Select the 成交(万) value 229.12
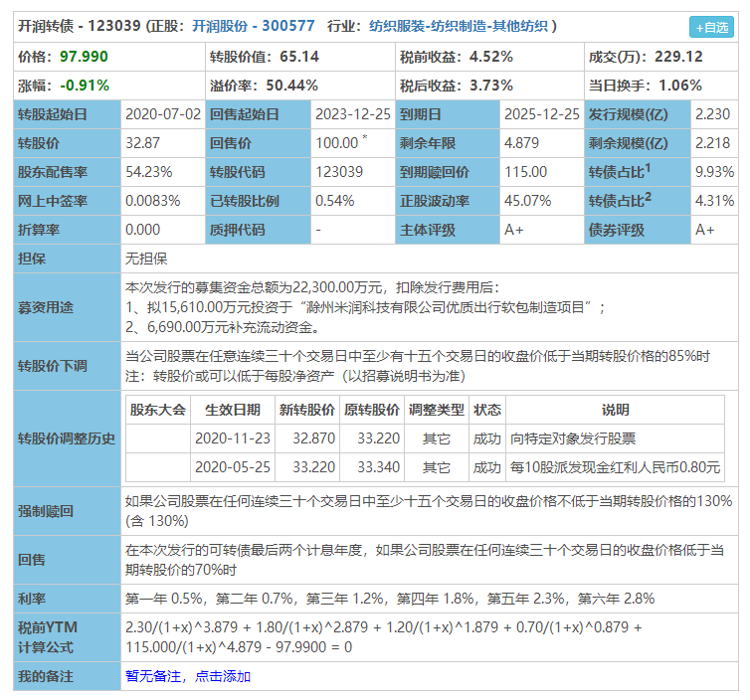This screenshot has width=750, height=700. 678,57
